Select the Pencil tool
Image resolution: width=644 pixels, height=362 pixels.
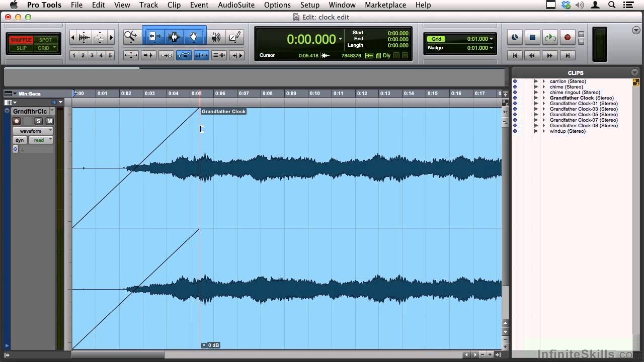234,37
